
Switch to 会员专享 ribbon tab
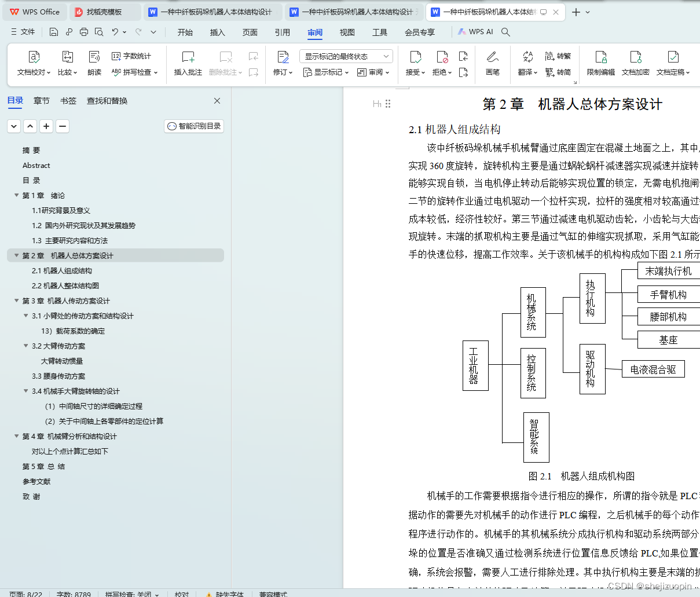[x=420, y=32]
